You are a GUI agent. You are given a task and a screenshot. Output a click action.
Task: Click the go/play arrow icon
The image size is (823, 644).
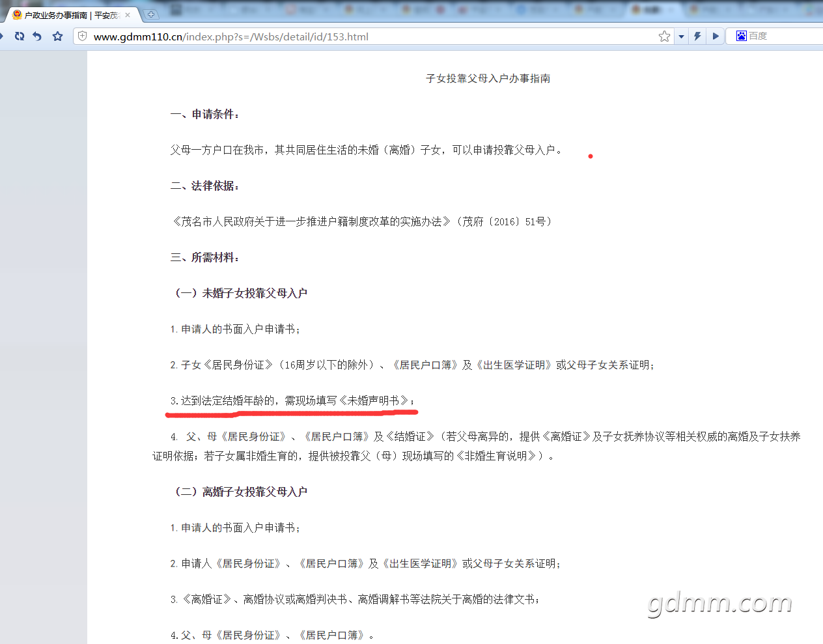click(716, 36)
